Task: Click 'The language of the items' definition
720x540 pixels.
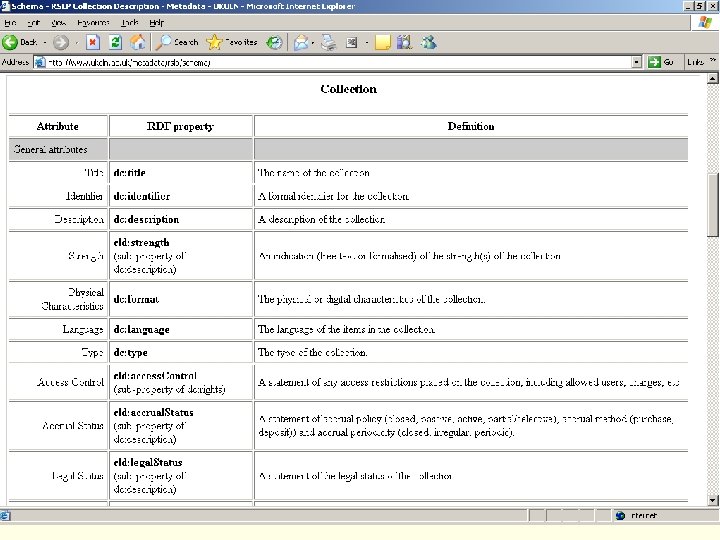Action: pyautogui.click(x=346, y=330)
